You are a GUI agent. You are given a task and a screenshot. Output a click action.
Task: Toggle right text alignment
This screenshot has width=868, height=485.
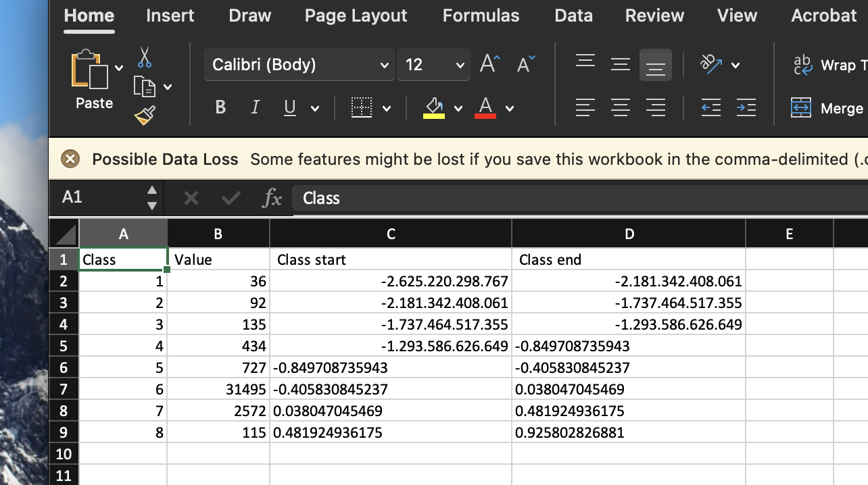click(x=655, y=107)
